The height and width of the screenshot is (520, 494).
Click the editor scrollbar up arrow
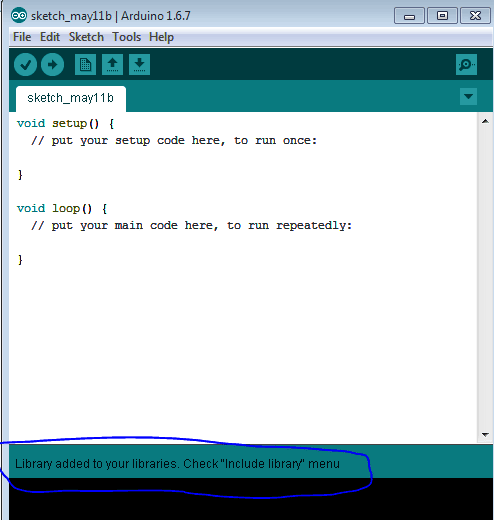click(485, 121)
